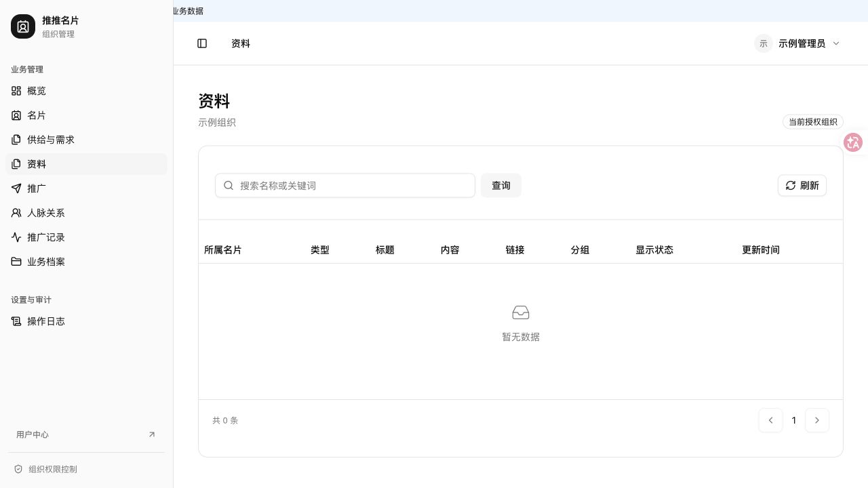The width and height of the screenshot is (868, 488).
Task: Toggle the sidebar panel icon
Action: click(202, 43)
